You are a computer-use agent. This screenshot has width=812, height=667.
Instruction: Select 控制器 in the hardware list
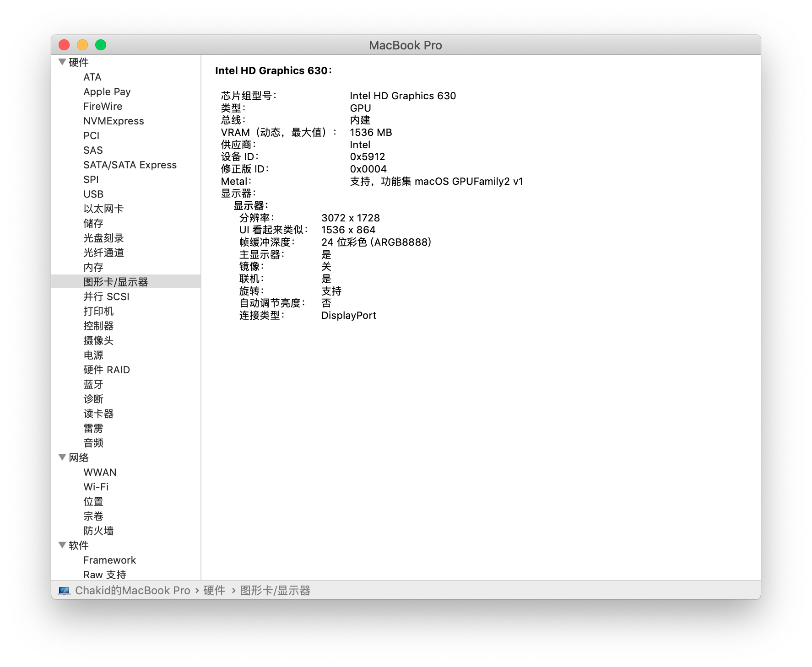pos(98,326)
